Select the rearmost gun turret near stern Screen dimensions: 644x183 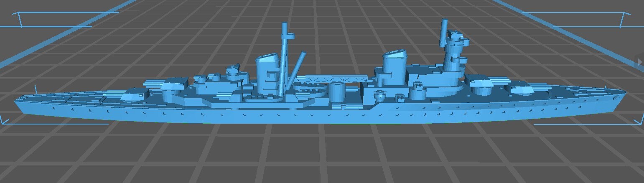pos(134,94)
